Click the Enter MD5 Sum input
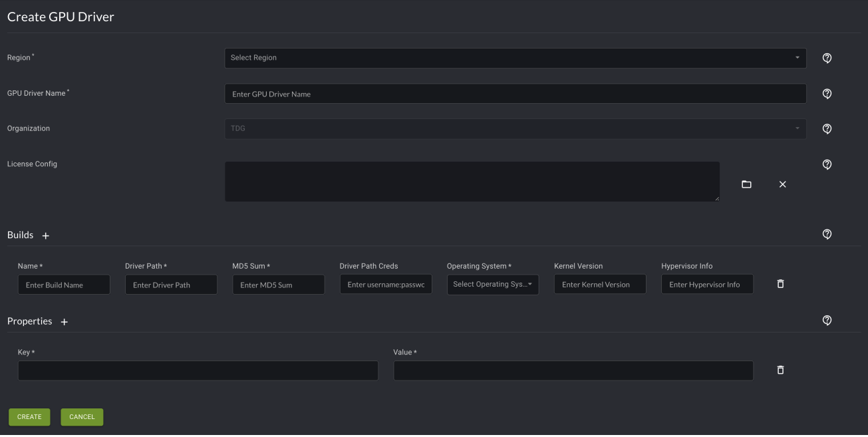This screenshot has width=868, height=437. [x=278, y=285]
